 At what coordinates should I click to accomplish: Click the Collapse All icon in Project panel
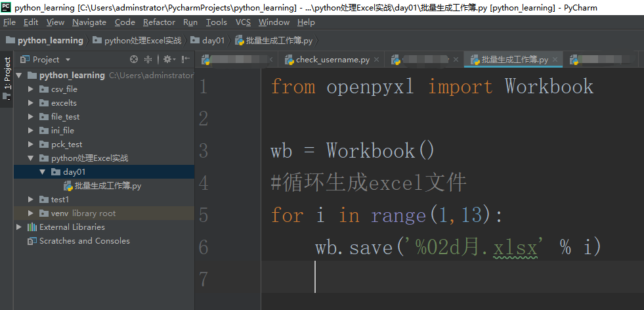click(148, 60)
